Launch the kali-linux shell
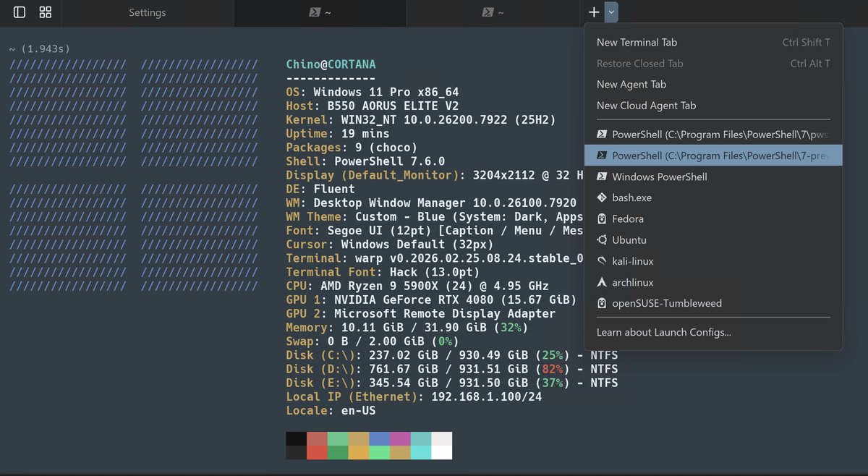Screen dimensions: 868x476 point(713,261)
